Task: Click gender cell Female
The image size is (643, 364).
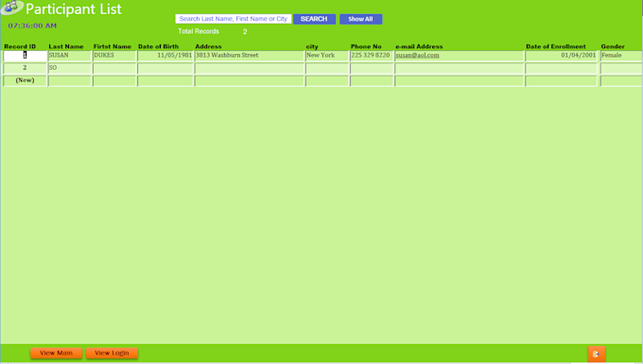Action: coord(621,56)
